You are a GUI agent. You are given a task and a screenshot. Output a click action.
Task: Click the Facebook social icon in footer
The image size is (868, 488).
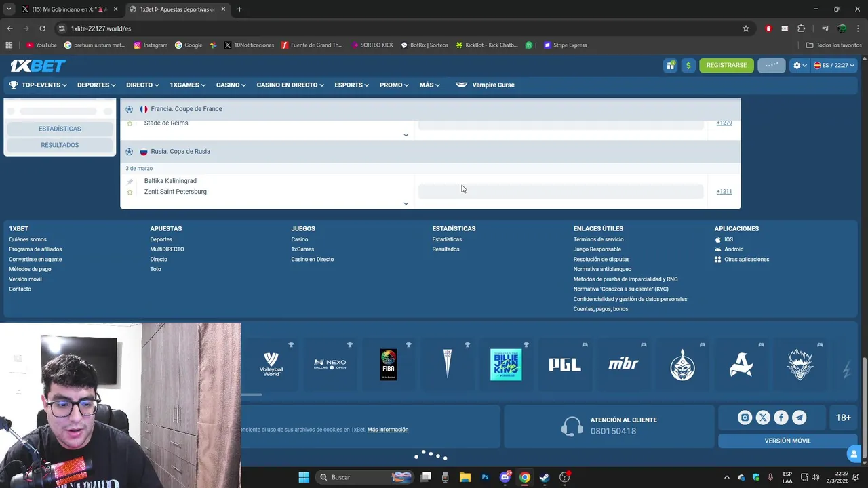click(x=781, y=418)
